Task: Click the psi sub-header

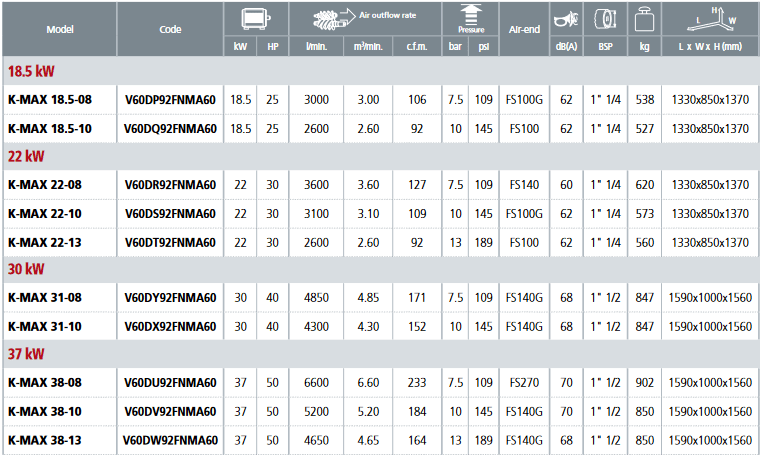Action: [x=484, y=47]
